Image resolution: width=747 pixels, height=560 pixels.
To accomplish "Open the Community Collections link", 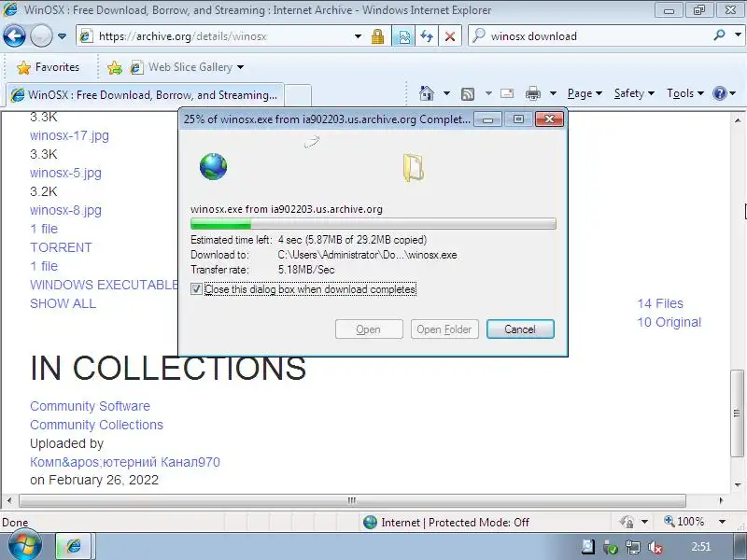I will coord(96,425).
